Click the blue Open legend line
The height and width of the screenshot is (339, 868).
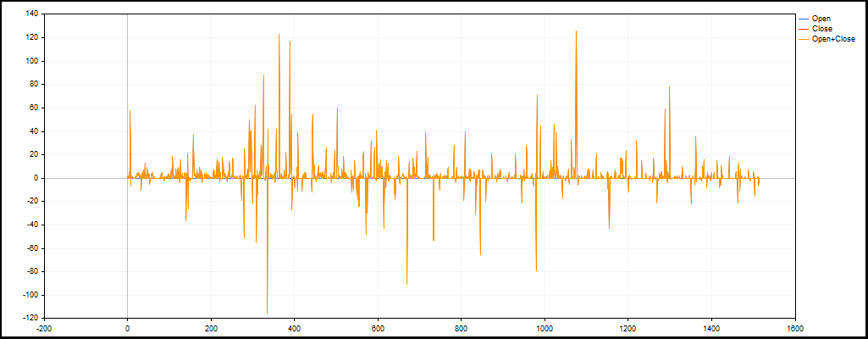click(x=804, y=19)
